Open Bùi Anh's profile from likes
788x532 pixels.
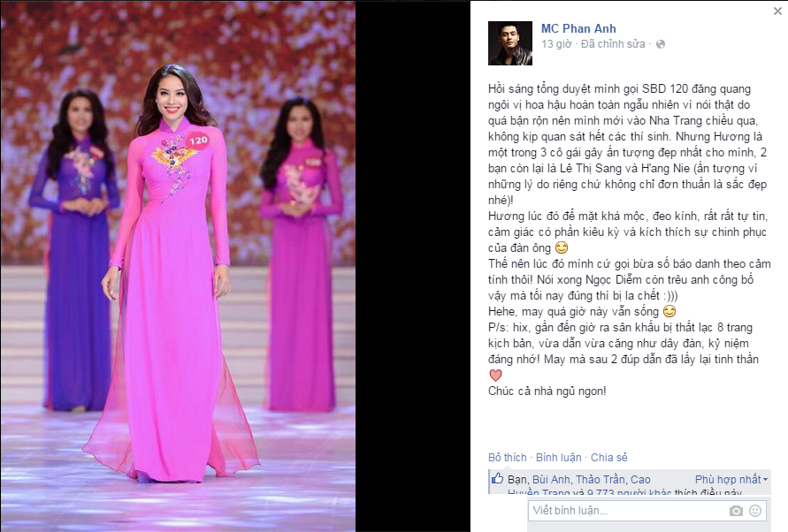point(551,480)
